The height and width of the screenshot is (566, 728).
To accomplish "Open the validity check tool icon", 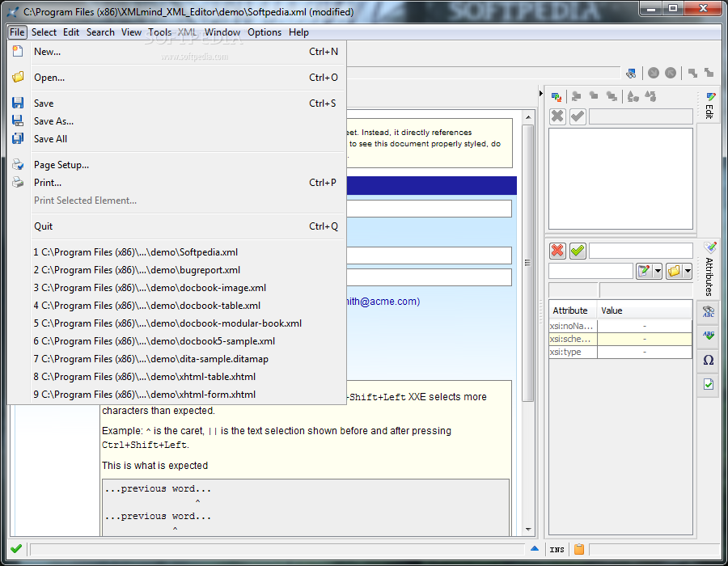I will pos(709,384).
